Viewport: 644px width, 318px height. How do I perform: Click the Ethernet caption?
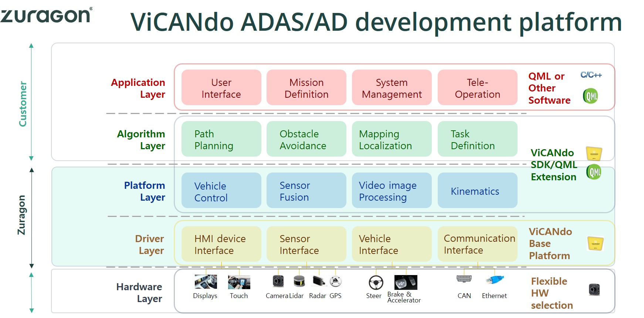(x=494, y=296)
